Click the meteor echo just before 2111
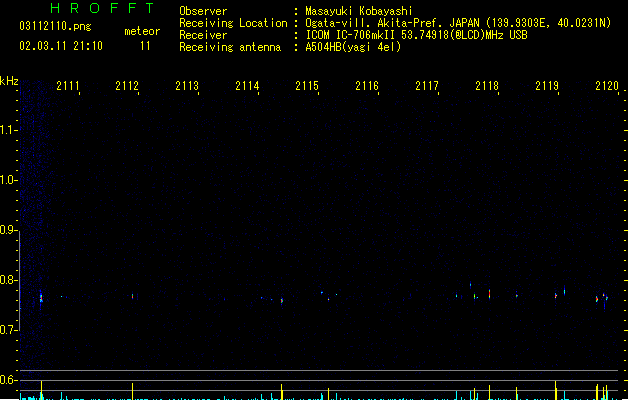Image resolution: width=629 pixels, height=400 pixels. (41, 298)
